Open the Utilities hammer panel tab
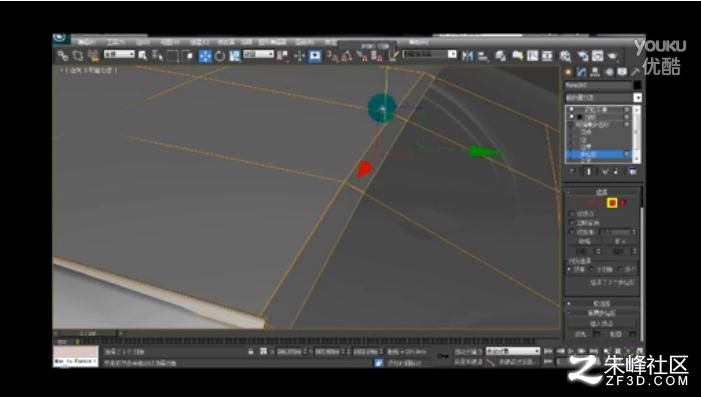The width and height of the screenshot is (701, 397). click(635, 72)
